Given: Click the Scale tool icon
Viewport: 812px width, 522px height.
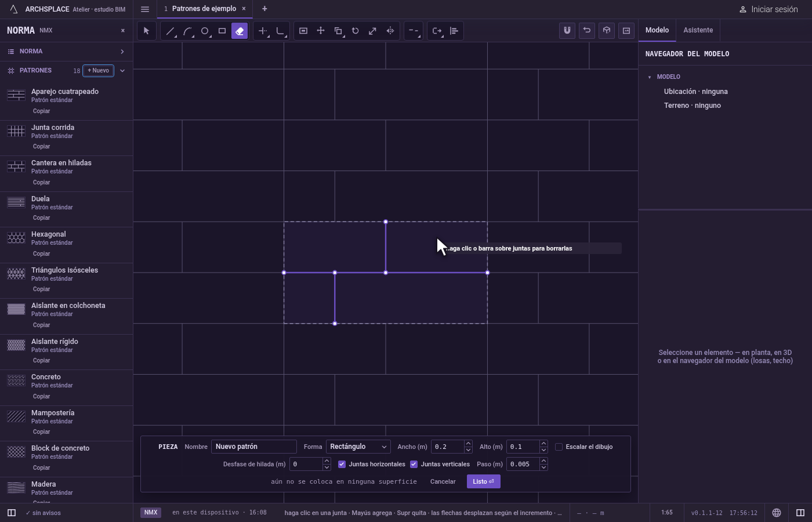Looking at the screenshot, I should click(373, 31).
